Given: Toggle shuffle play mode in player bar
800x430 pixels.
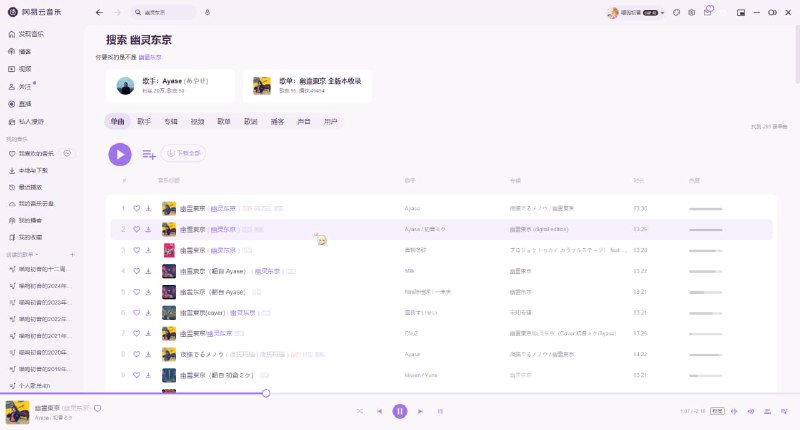Looking at the screenshot, I should tap(360, 411).
